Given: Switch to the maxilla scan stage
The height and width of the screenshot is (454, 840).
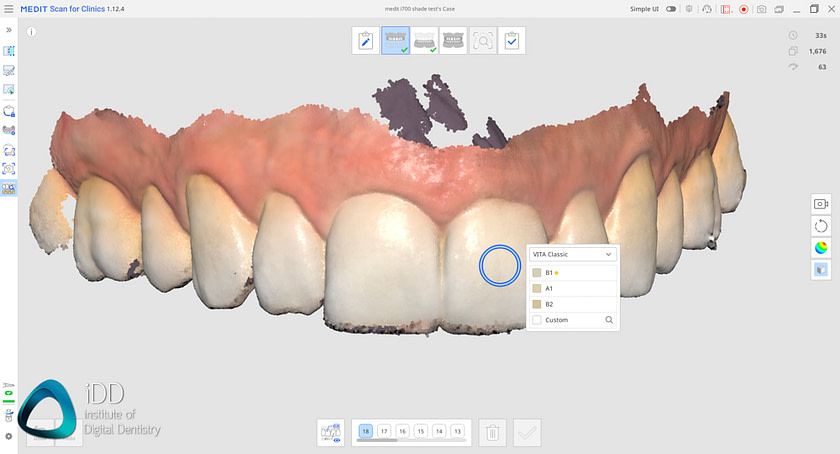Looking at the screenshot, I should tap(395, 41).
